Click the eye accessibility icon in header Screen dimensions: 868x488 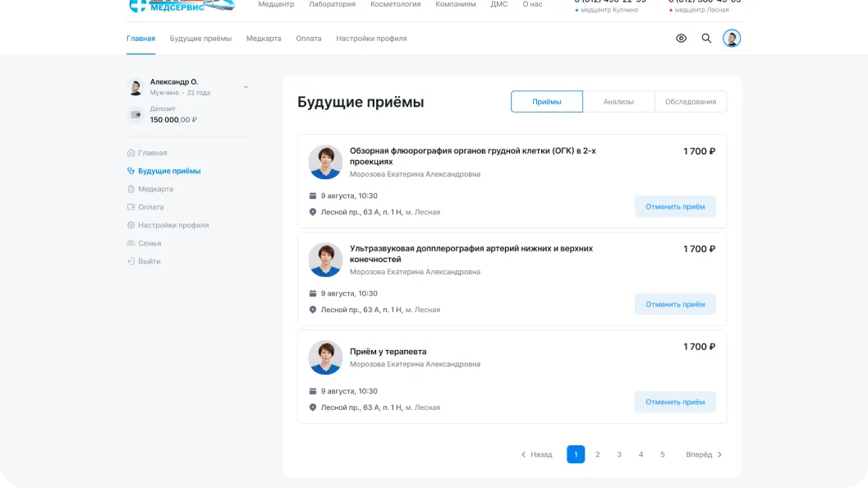click(681, 39)
